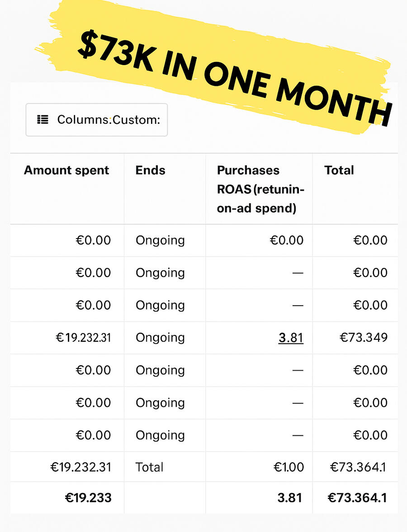
Task: Click the non-bold €73.364.1 total value
Action: 358,467
